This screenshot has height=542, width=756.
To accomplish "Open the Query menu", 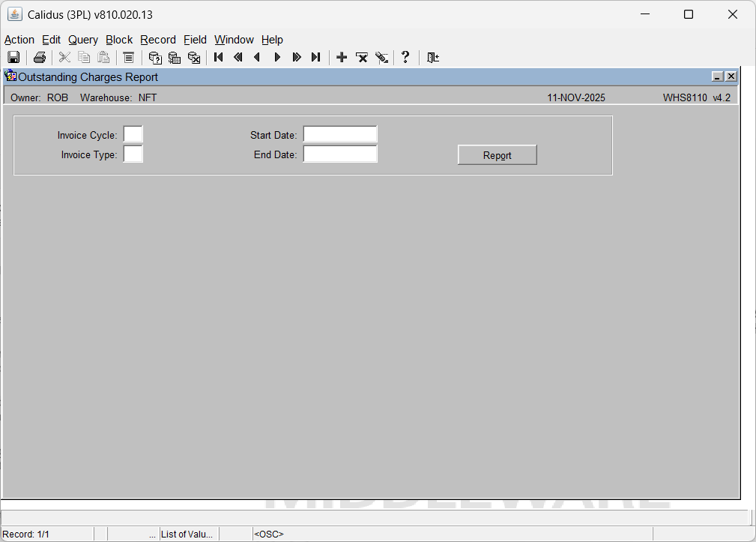I will [x=83, y=40].
